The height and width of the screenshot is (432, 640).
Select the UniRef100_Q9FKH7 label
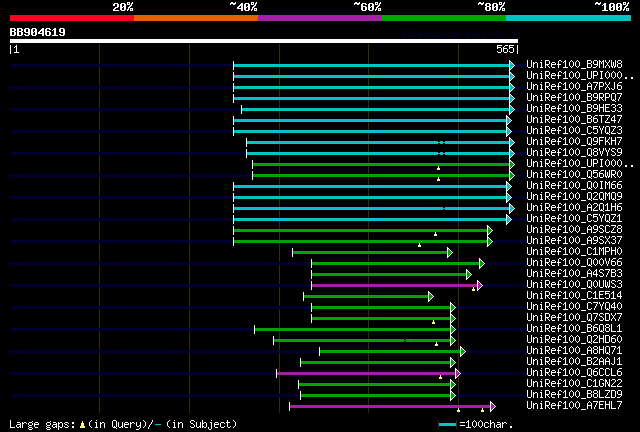[574, 142]
